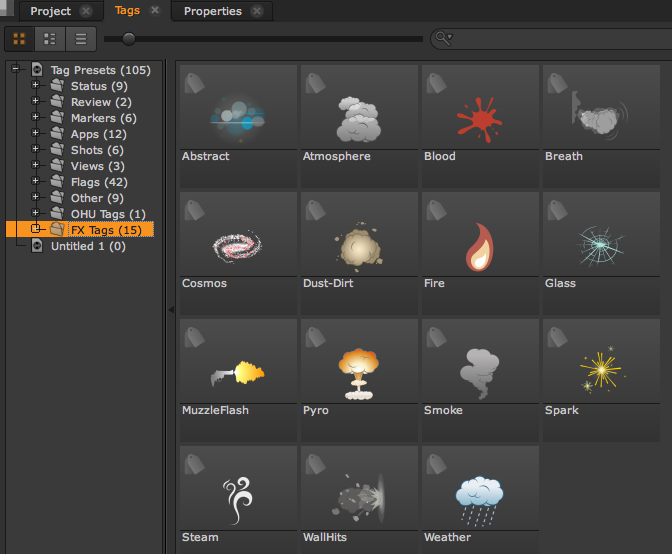Choose the Pyro explosion tag icon
The image size is (672, 554).
[358, 373]
